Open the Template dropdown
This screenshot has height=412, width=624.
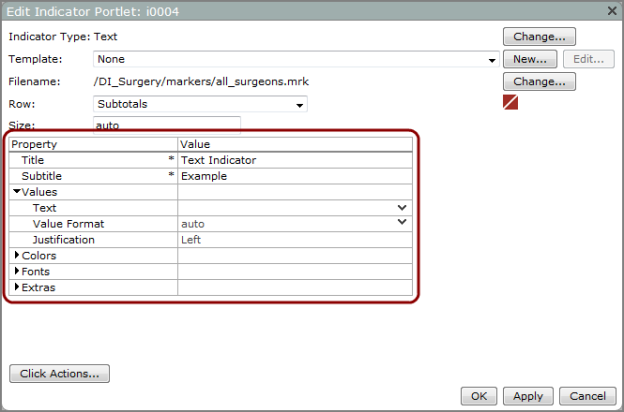coord(296,59)
